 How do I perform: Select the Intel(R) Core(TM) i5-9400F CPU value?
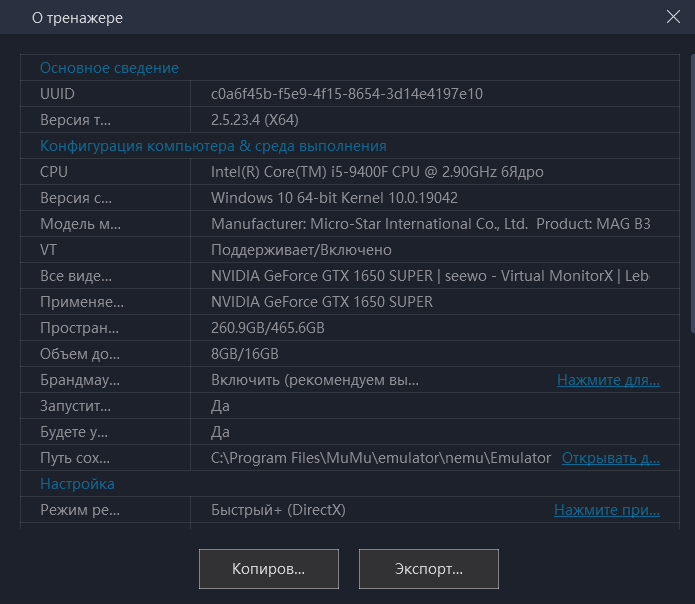pyautogui.click(x=377, y=172)
